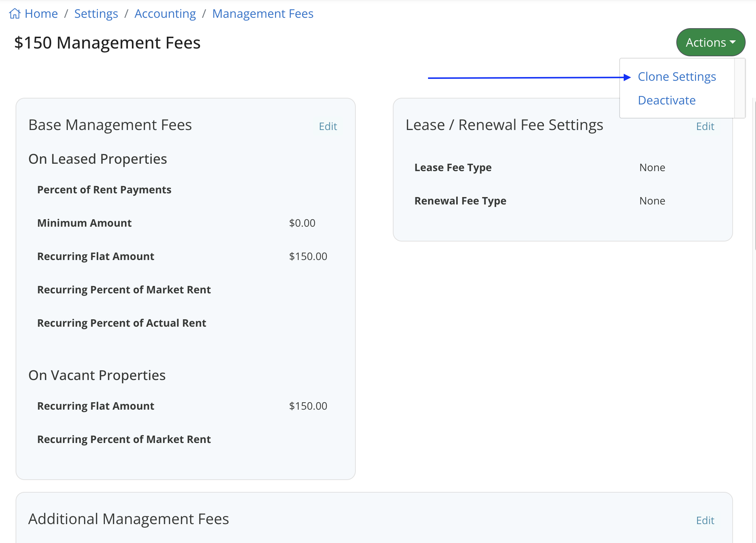Click the On Vacant Properties section heading
Viewport: 756px width, 543px height.
tap(97, 375)
